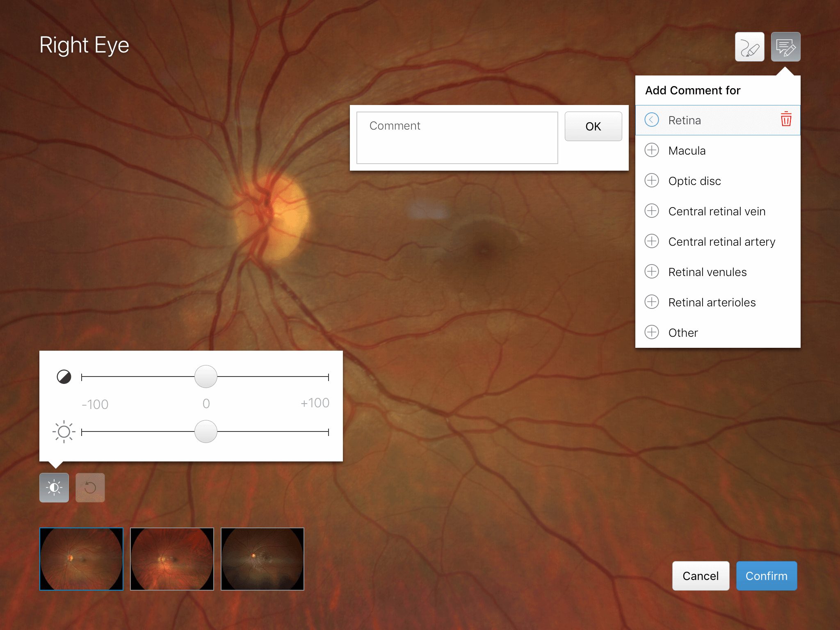The height and width of the screenshot is (630, 840).
Task: Add comment for Retinal venules plus icon
Action: pos(652,272)
